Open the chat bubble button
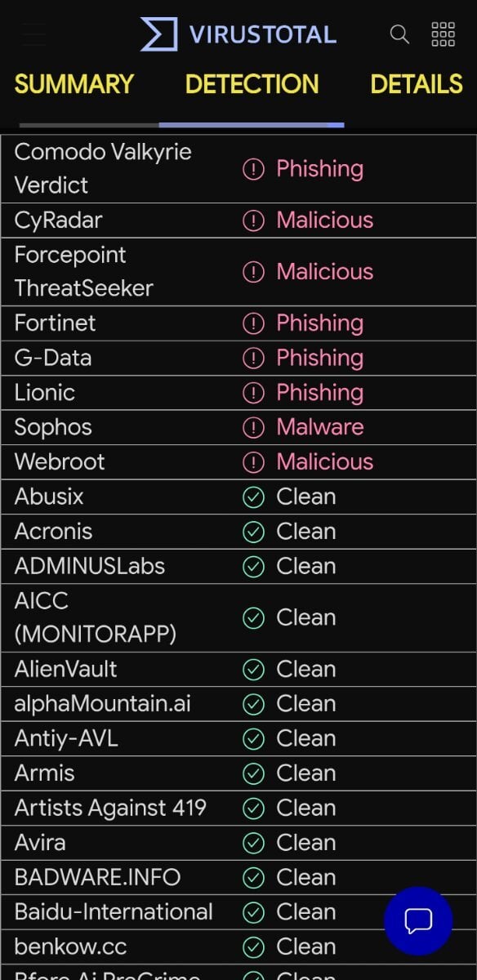The height and width of the screenshot is (980, 477). (418, 920)
